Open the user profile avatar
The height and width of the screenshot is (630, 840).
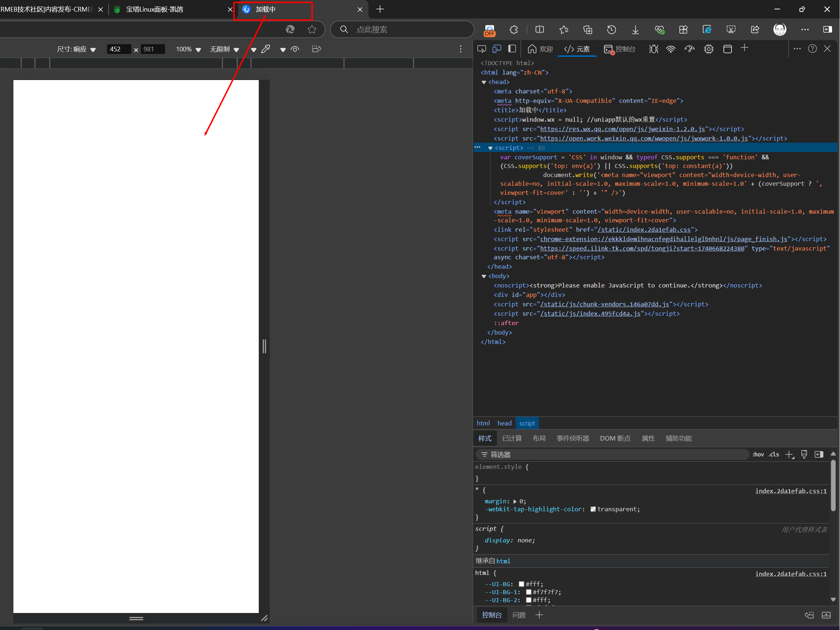coord(780,30)
